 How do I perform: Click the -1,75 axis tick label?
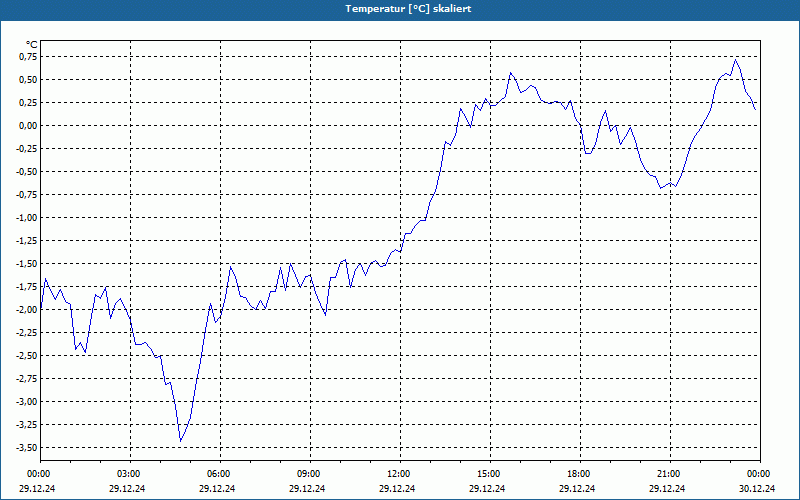[28, 287]
